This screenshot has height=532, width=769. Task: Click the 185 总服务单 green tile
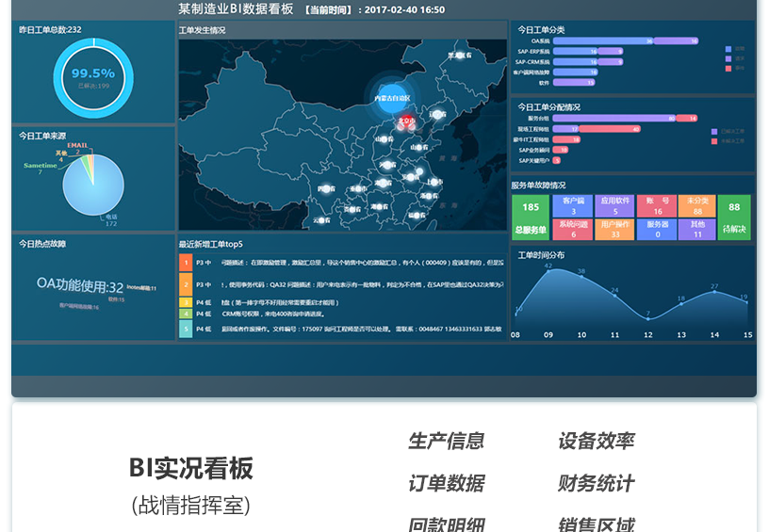point(531,218)
